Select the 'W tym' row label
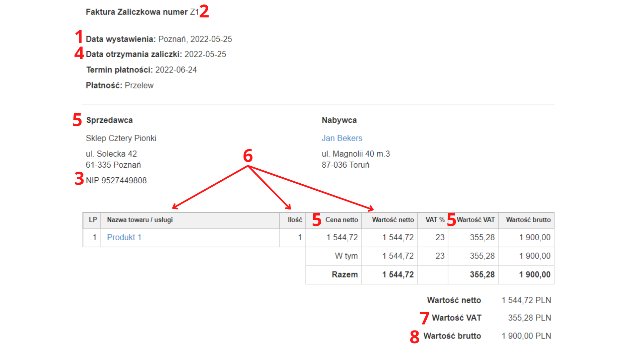 pos(346,256)
